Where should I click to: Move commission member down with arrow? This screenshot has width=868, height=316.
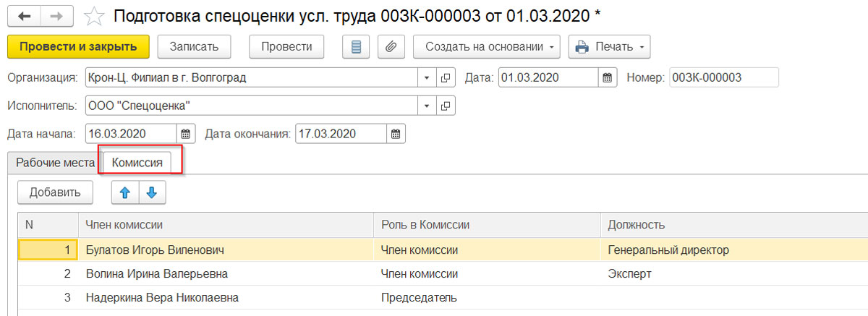[x=152, y=192]
